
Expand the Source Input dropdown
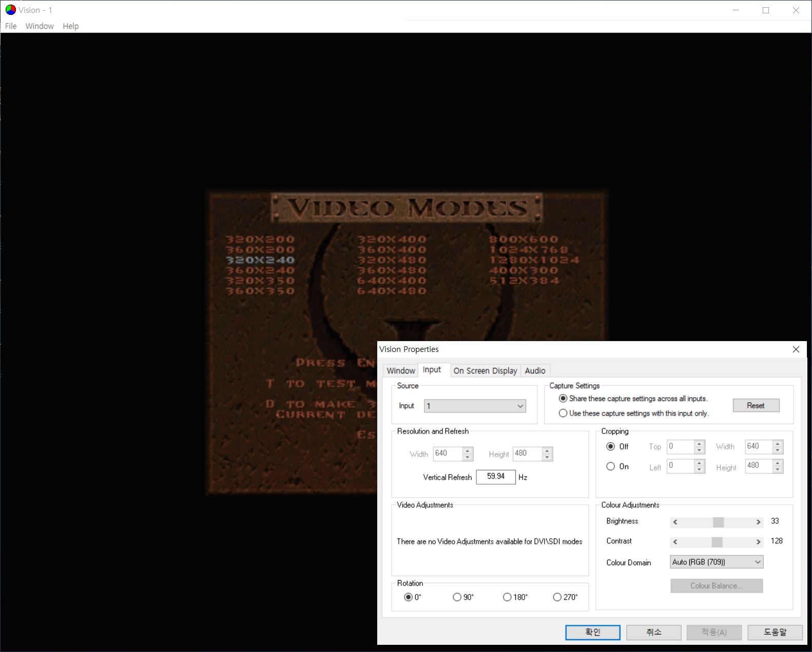[475, 406]
